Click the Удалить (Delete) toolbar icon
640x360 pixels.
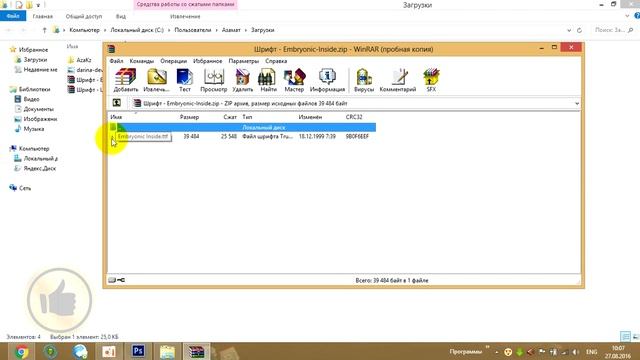click(x=242, y=80)
